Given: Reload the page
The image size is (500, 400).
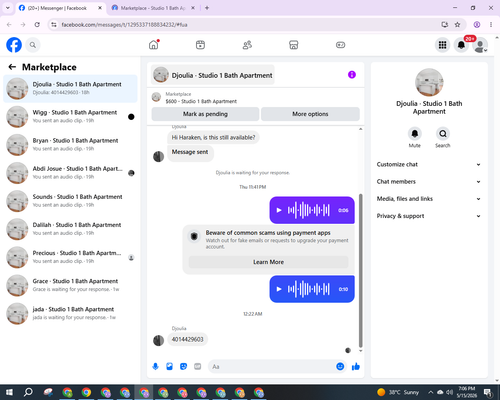Looking at the screenshot, I should coord(37,25).
